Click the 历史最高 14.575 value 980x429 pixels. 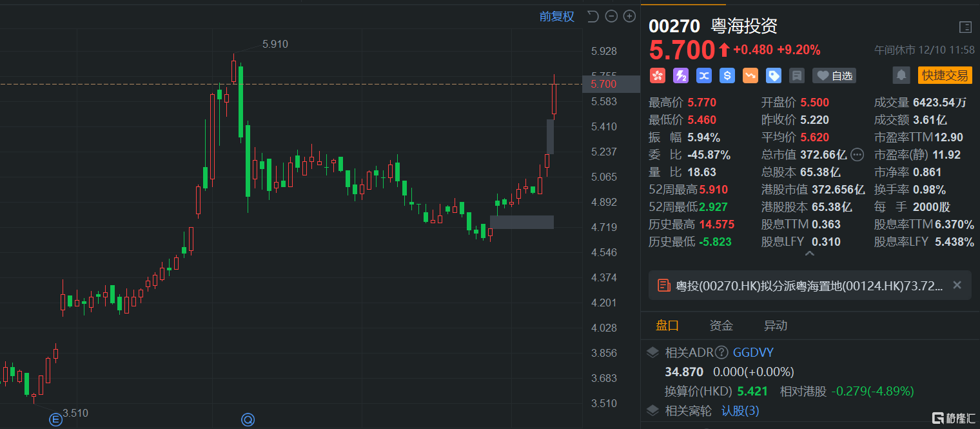(x=717, y=224)
